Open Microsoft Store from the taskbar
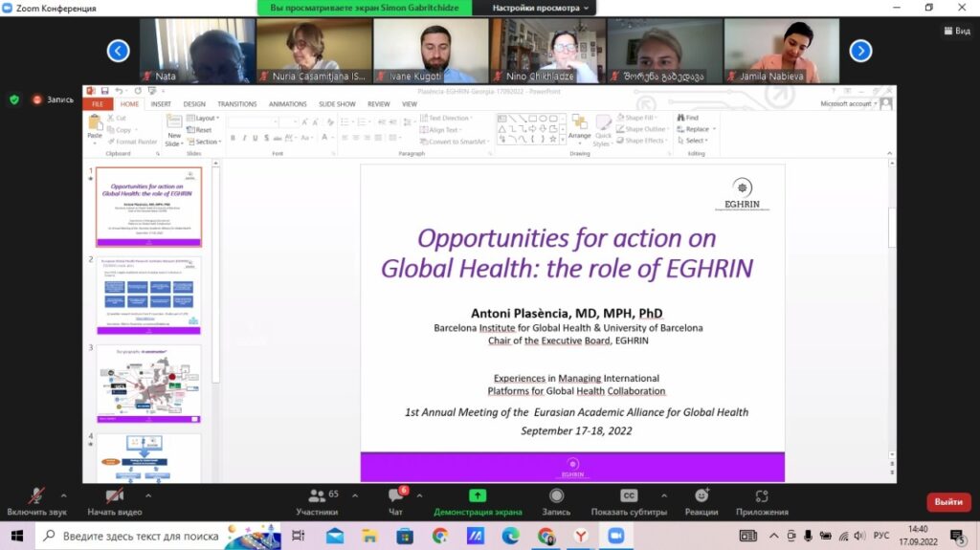 [405, 537]
